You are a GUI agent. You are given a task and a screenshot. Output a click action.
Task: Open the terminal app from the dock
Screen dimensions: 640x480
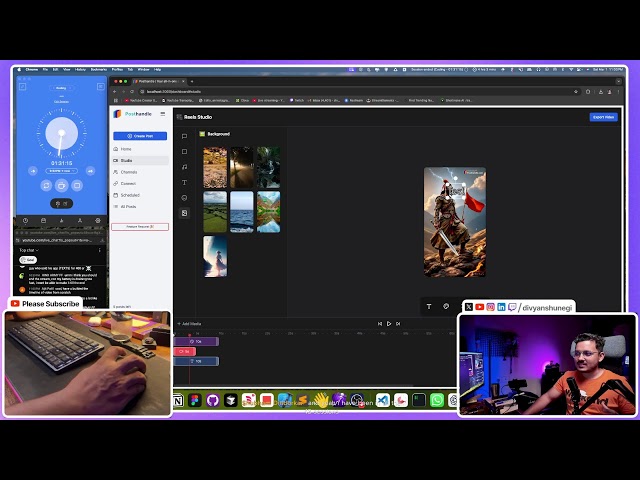(x=419, y=401)
